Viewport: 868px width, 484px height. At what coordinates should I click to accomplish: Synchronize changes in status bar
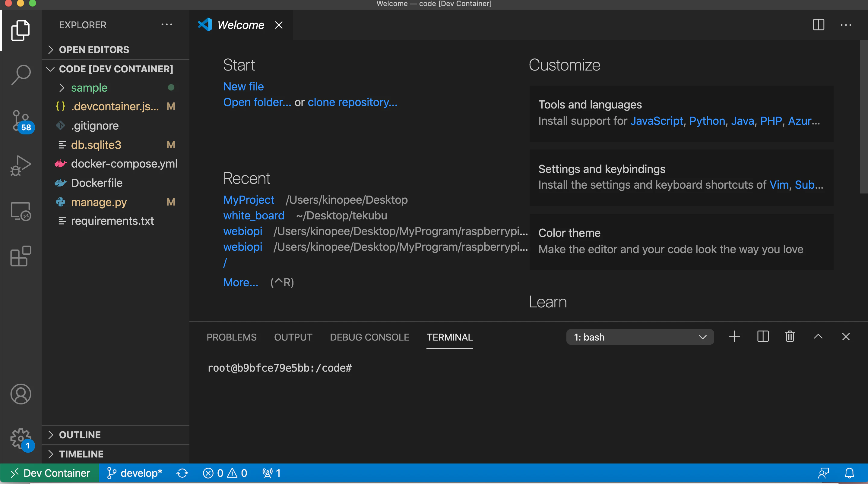(182, 473)
